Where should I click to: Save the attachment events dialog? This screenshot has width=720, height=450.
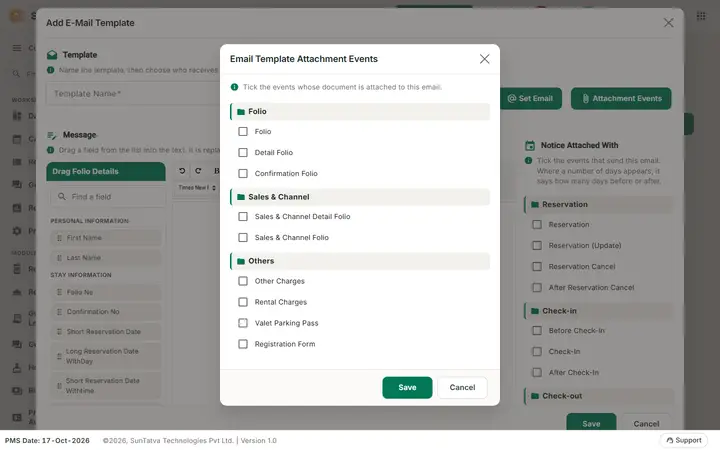407,388
